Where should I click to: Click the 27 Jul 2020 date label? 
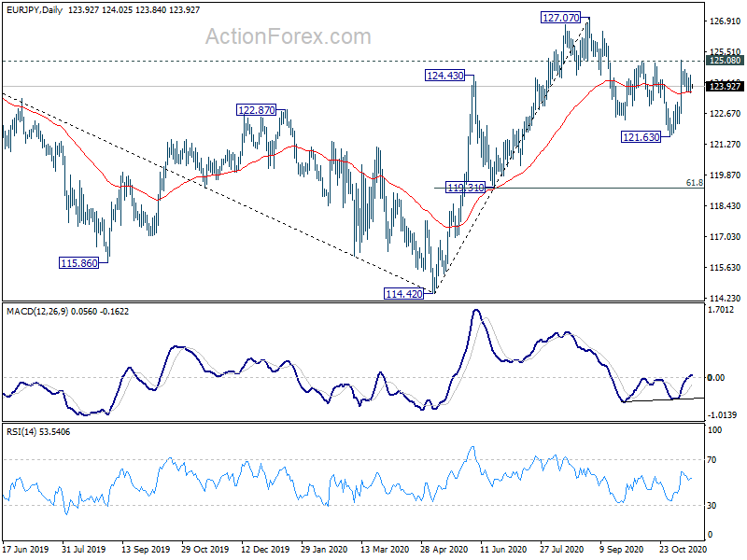(562, 550)
